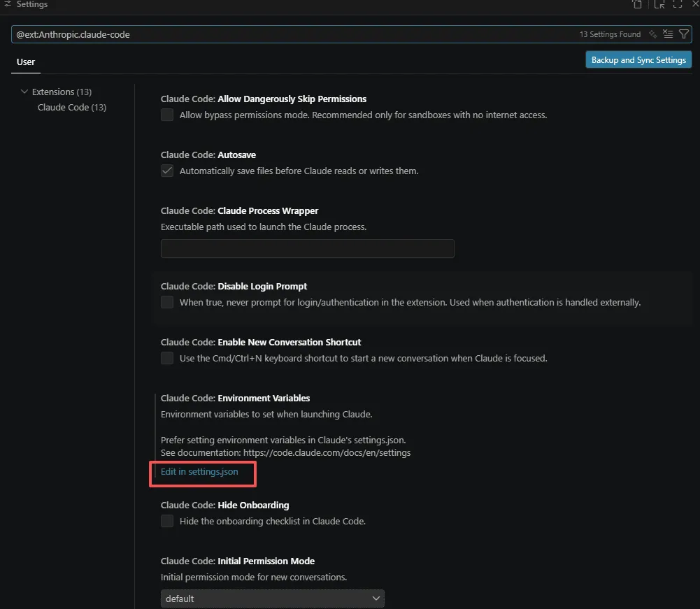700x609 pixels.
Task: Check the Hide Onboarding checkbox
Action: pyautogui.click(x=167, y=521)
